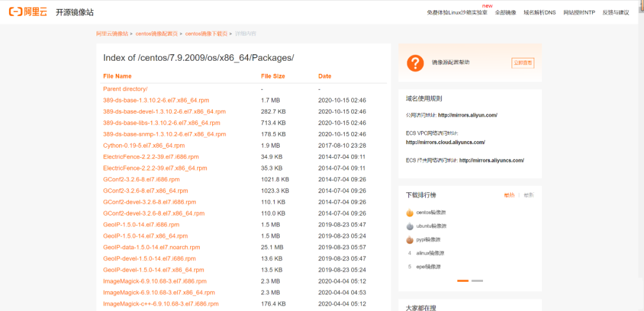Click the 开源镜像站 site title

[75, 13]
